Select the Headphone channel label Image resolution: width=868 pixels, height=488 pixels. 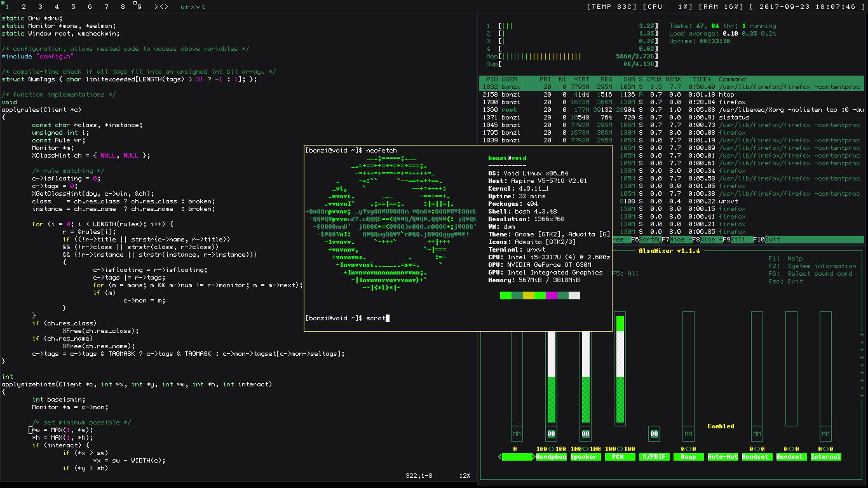[x=551, y=457]
